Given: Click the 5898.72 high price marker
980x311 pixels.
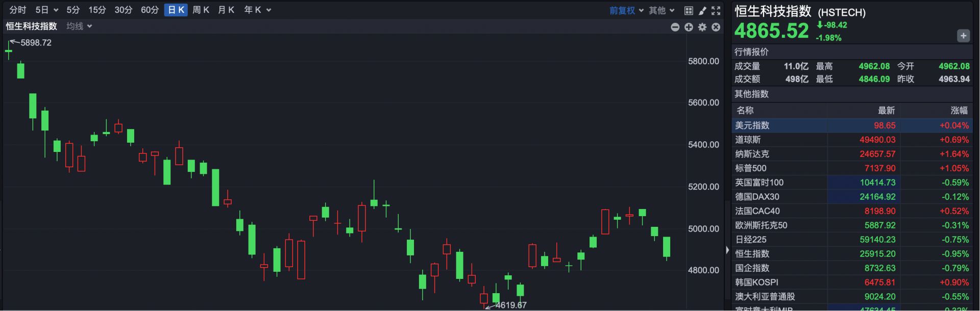Looking at the screenshot, I should (36, 43).
